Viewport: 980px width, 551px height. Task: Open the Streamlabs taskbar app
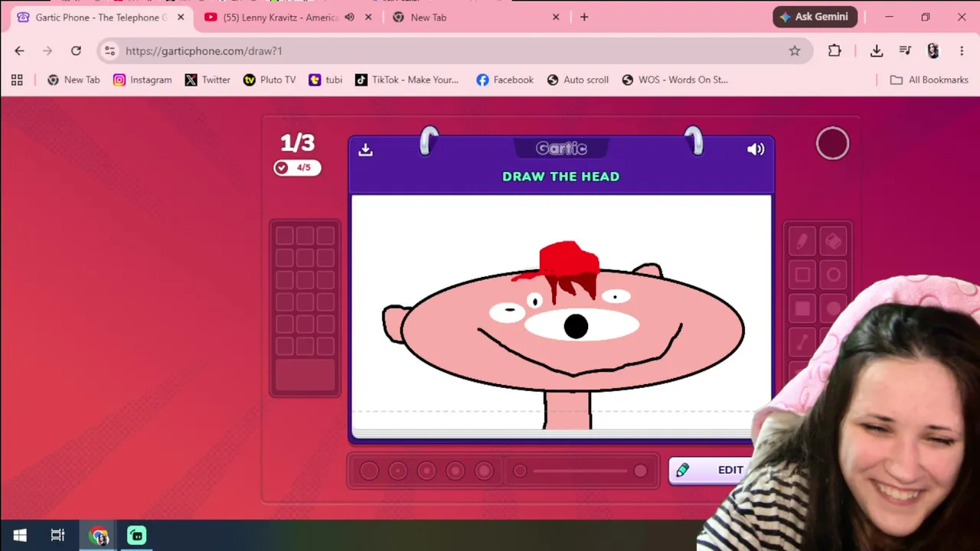136,536
